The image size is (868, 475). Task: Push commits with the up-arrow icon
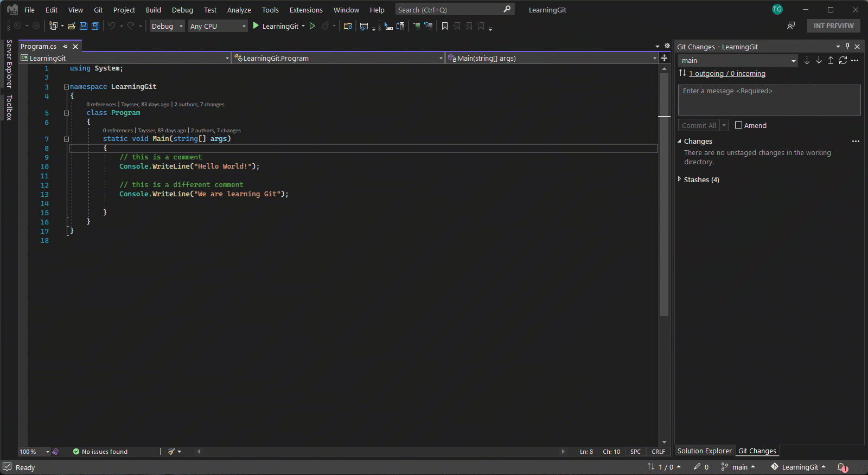click(831, 61)
